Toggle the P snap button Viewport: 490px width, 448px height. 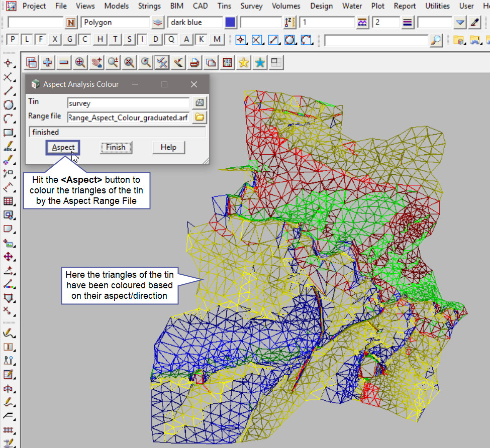click(x=13, y=40)
